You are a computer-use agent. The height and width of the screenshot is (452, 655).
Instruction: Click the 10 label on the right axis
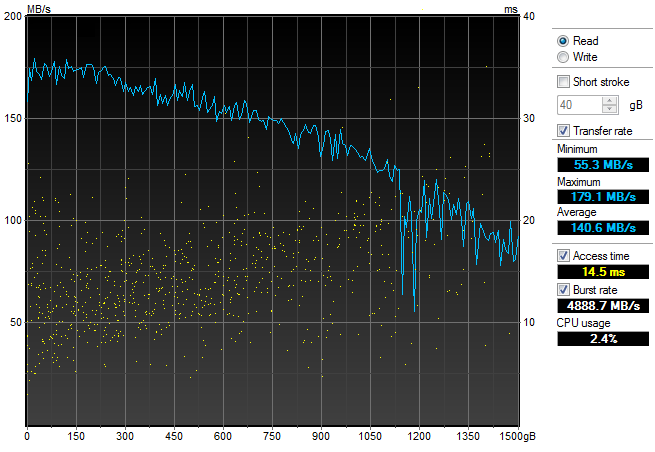(528, 322)
